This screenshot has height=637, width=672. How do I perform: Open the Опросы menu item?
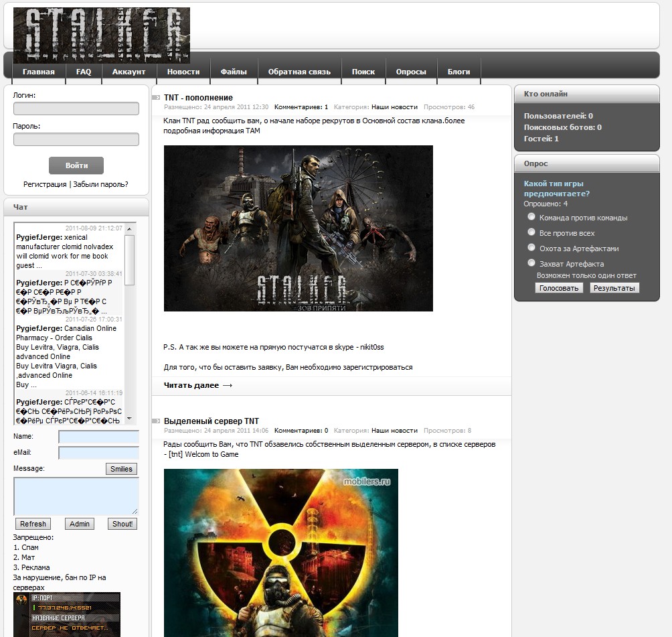point(411,72)
